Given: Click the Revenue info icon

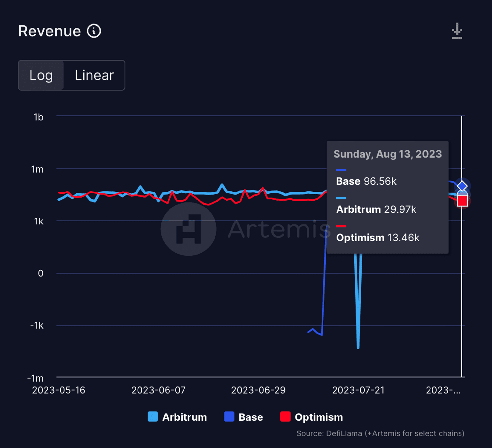Looking at the screenshot, I should (94, 31).
